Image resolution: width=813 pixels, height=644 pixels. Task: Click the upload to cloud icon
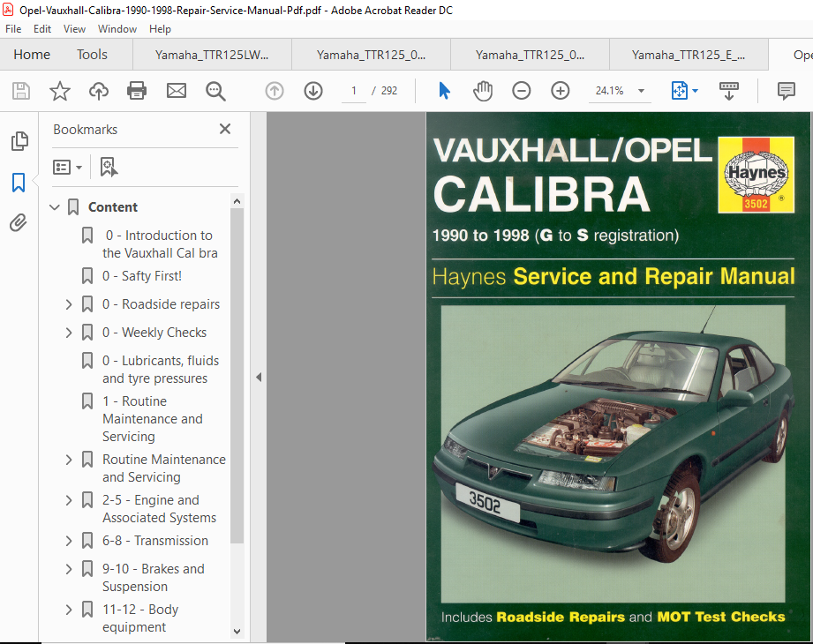click(x=99, y=91)
